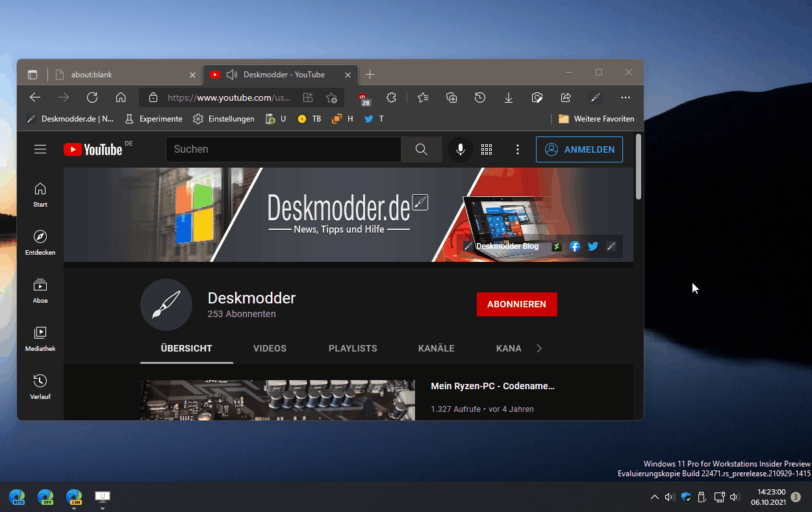812x512 pixels.
Task: Open the YouTube settings three-dot menu
Action: 518,149
